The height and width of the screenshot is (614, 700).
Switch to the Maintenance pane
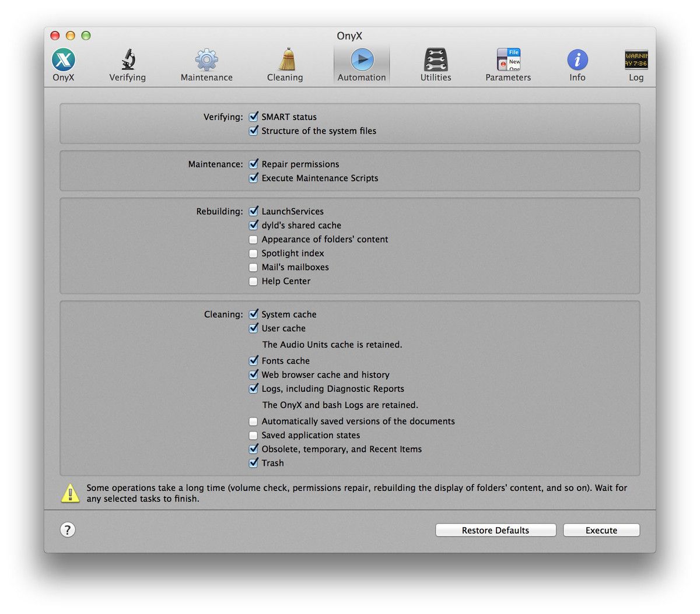pos(206,64)
